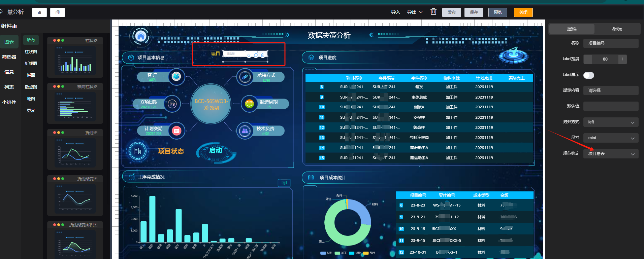
Task: Open the 尺寸 dropdown showing mini
Action: [611, 138]
